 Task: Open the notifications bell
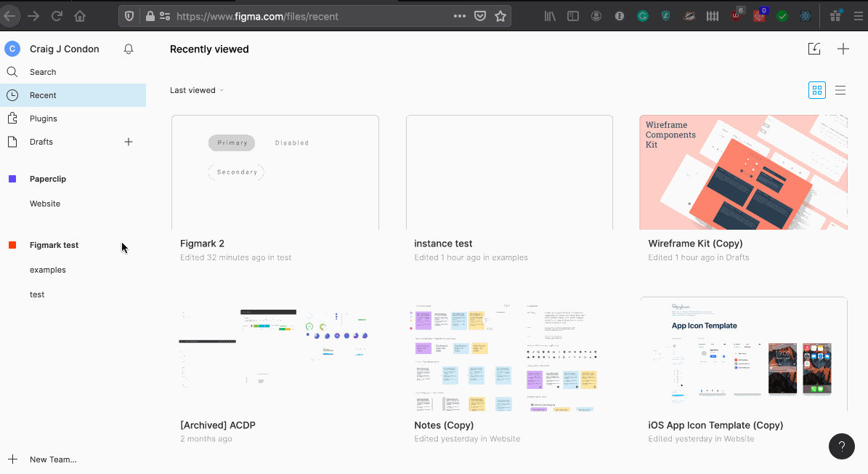click(x=129, y=49)
